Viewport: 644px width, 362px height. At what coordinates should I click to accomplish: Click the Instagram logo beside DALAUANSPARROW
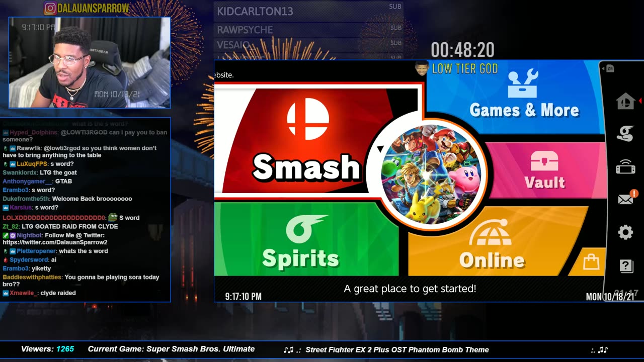pos(50,8)
